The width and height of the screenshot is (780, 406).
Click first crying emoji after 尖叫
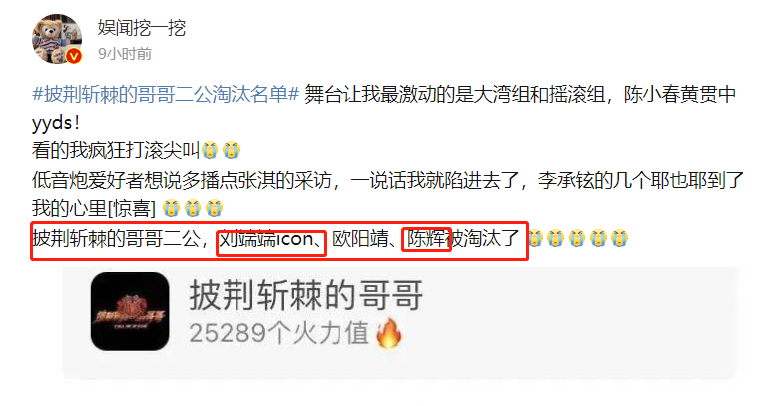tap(210, 150)
